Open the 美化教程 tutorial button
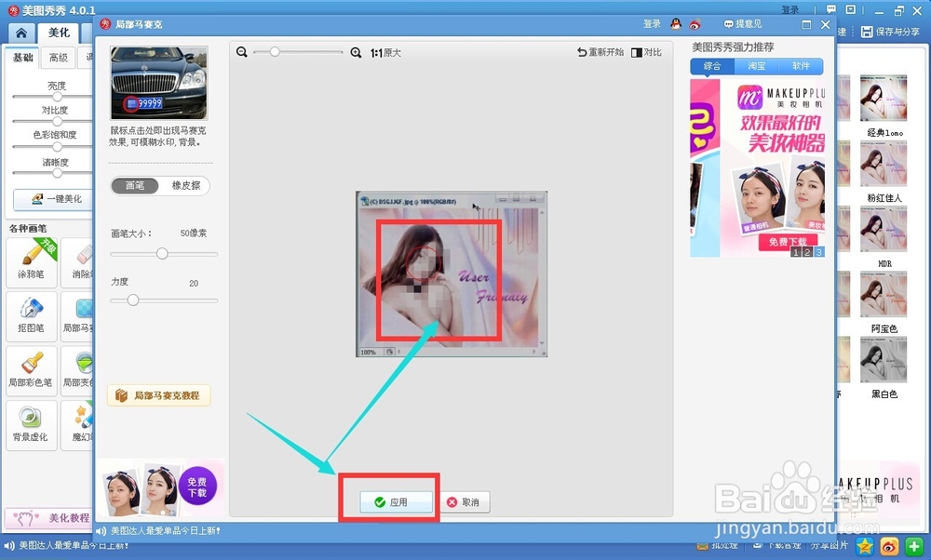Viewport: 931px width, 560px height. pyautogui.click(x=50, y=518)
